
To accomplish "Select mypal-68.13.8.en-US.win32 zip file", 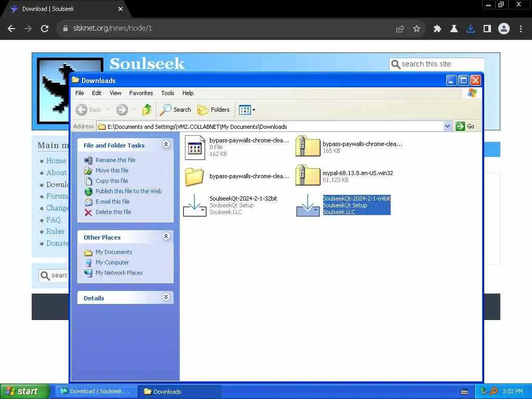I will coord(344,176).
